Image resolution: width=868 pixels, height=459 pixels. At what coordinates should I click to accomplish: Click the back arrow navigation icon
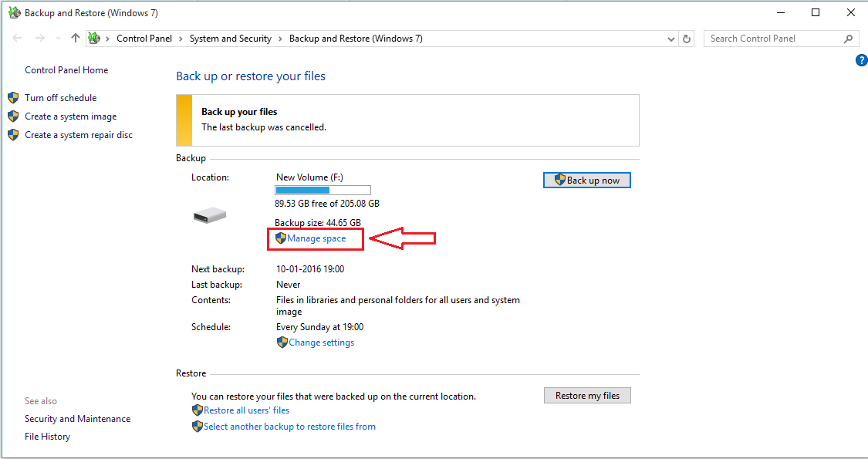17,39
